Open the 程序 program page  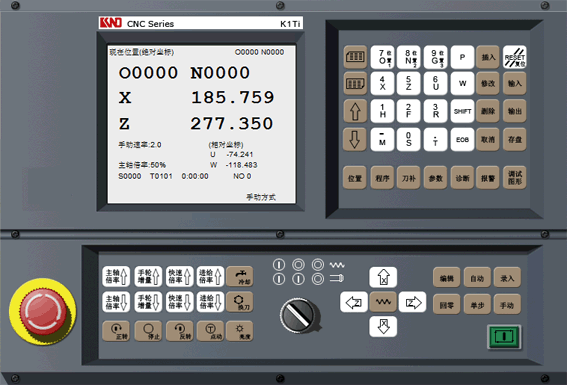pos(382,178)
